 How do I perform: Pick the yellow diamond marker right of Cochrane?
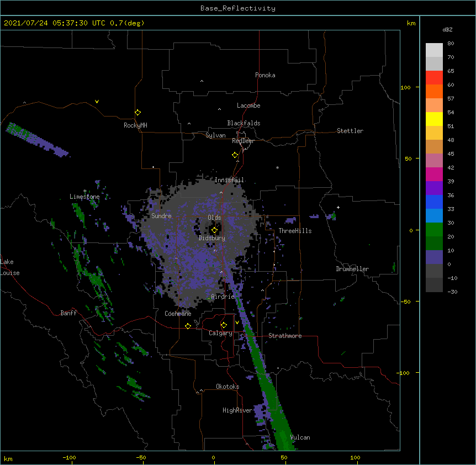(x=188, y=326)
